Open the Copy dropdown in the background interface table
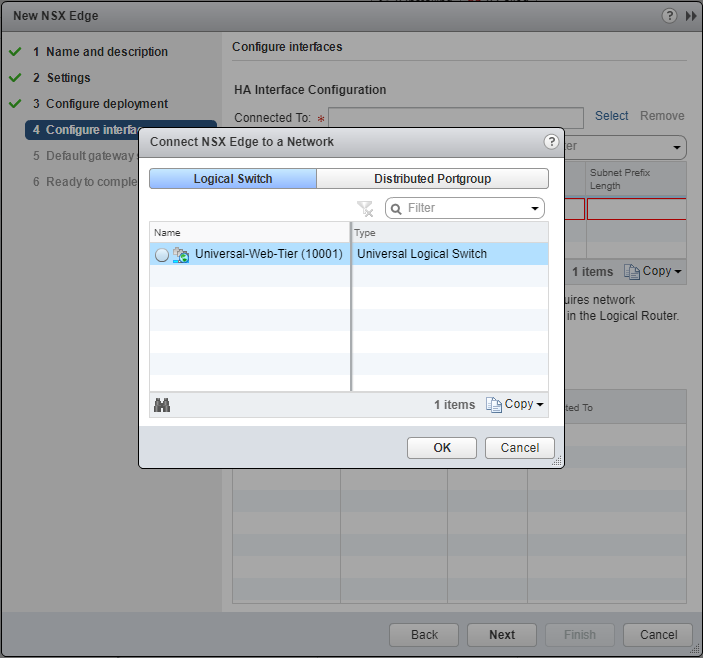703x658 pixels. tap(653, 272)
